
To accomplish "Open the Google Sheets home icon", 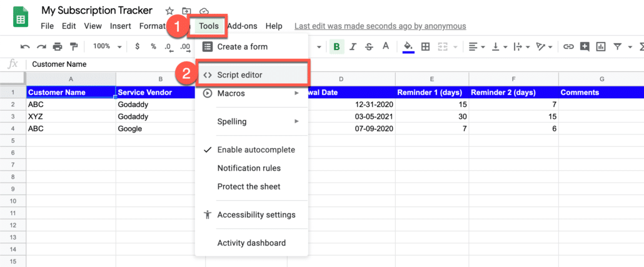I will [x=21, y=18].
